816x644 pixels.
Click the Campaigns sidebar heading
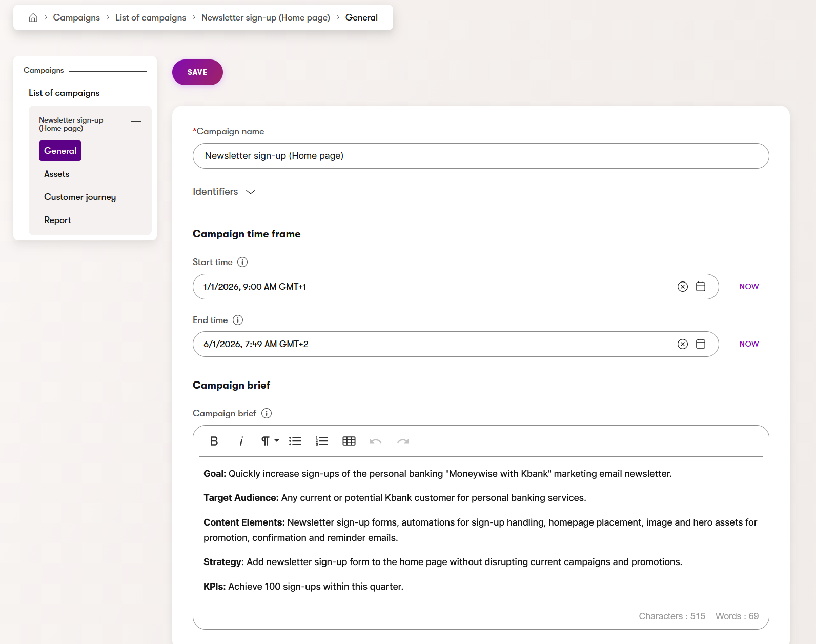pos(44,70)
